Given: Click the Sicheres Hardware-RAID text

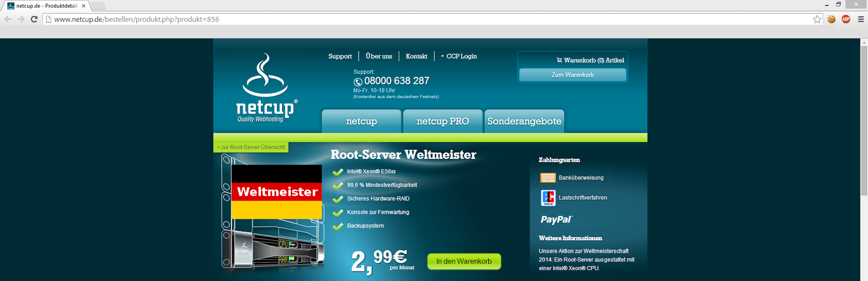Looking at the screenshot, I should [x=378, y=199].
